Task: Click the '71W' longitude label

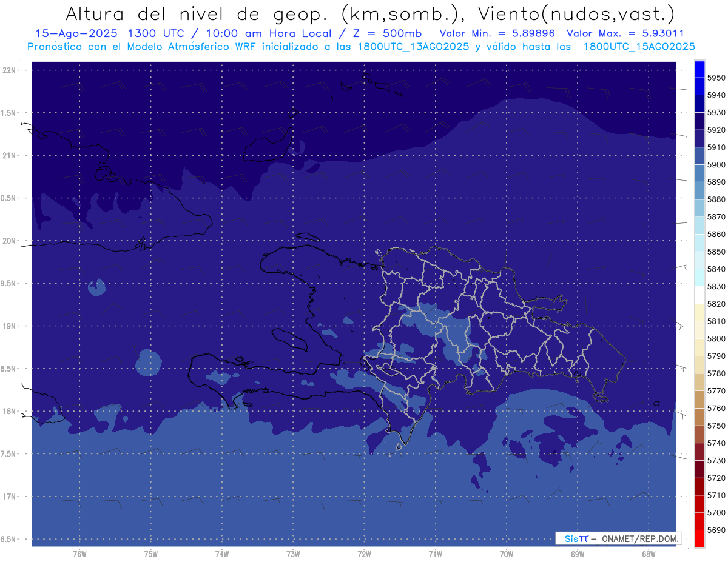Action: [435, 554]
